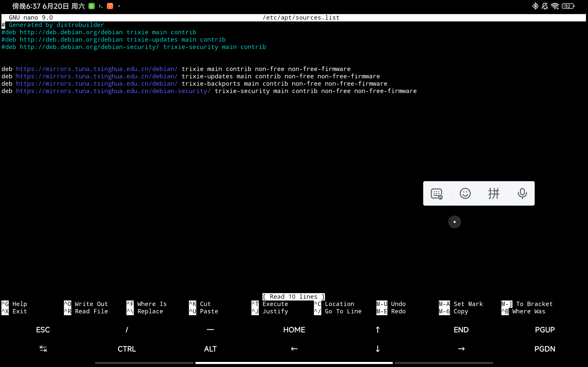Toggle the CTRL modifier key
This screenshot has height=367, width=588.
(x=127, y=349)
